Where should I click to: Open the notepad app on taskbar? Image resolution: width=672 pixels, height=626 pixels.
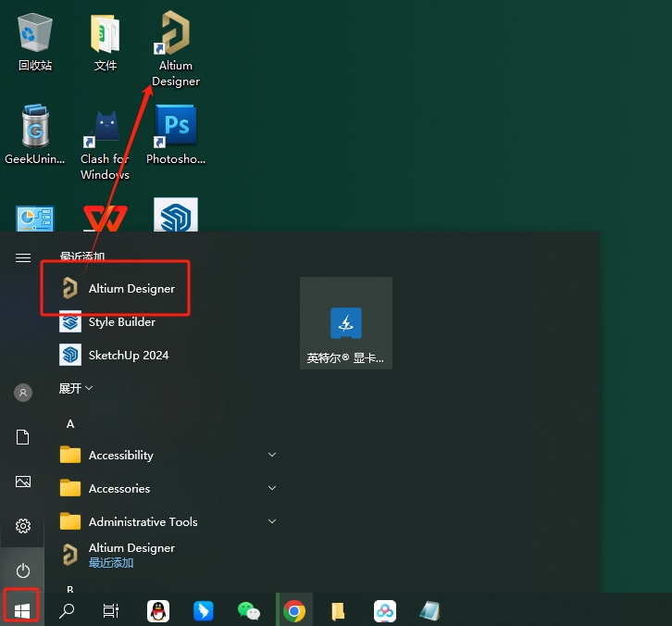429,610
